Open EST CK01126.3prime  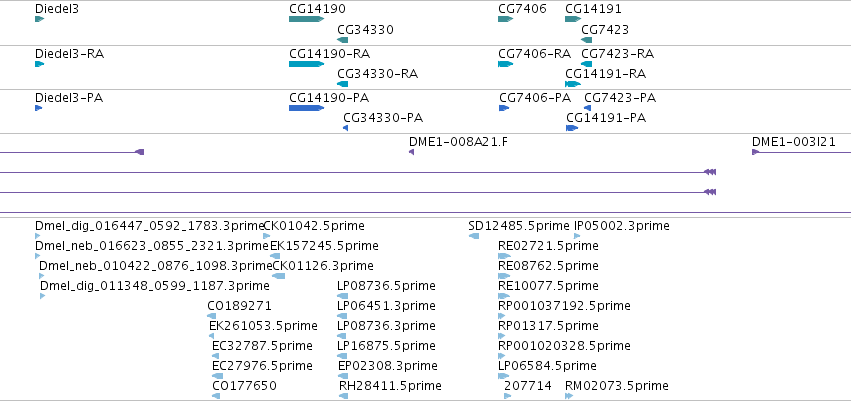tap(322, 266)
